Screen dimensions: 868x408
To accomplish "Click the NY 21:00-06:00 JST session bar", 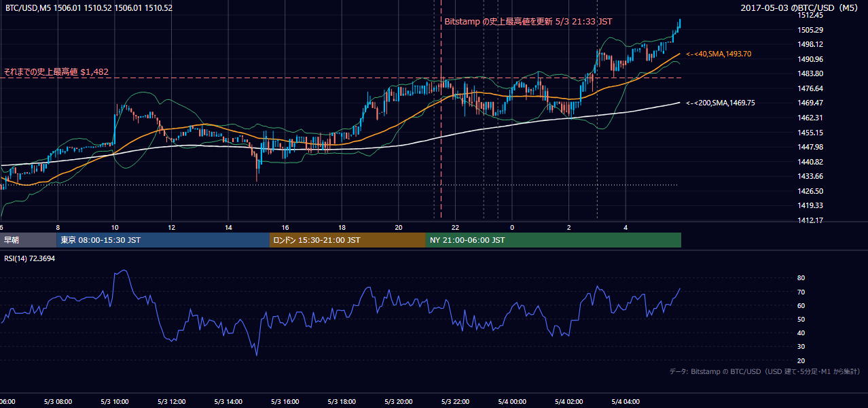I will coord(554,240).
